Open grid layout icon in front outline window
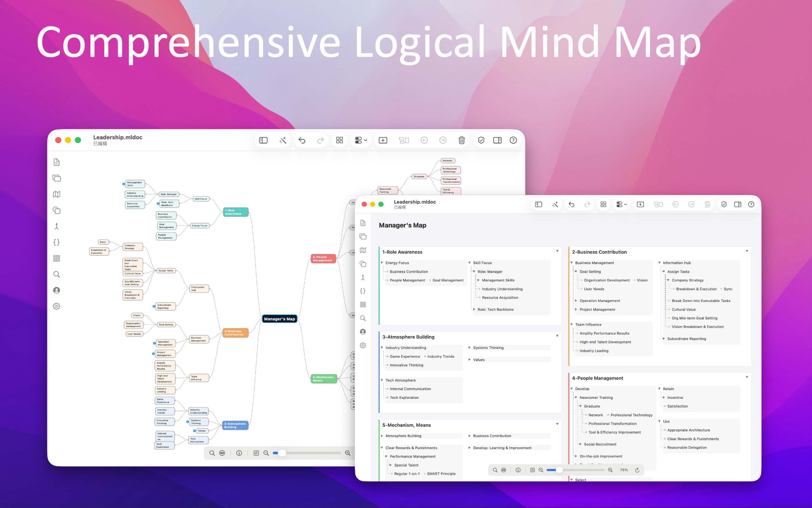The width and height of the screenshot is (812, 508). (603, 204)
